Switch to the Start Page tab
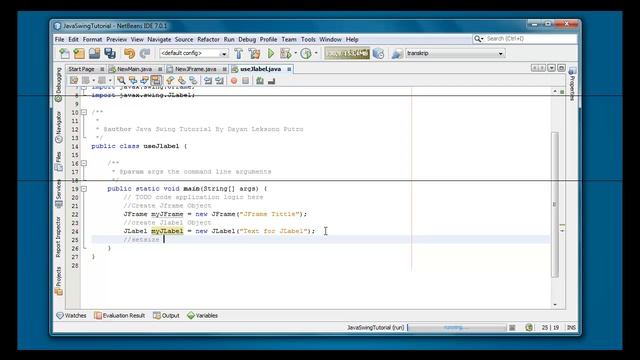640x360 pixels. pos(81,69)
